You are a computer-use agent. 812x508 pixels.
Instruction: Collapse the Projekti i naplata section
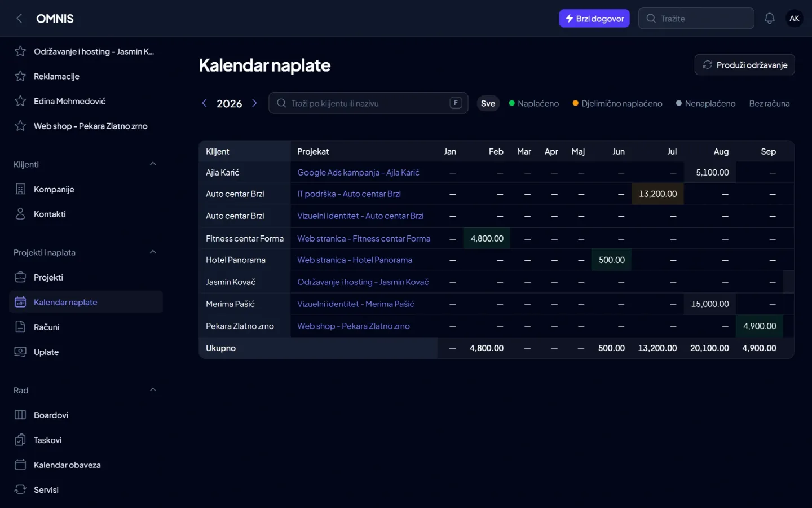point(153,252)
